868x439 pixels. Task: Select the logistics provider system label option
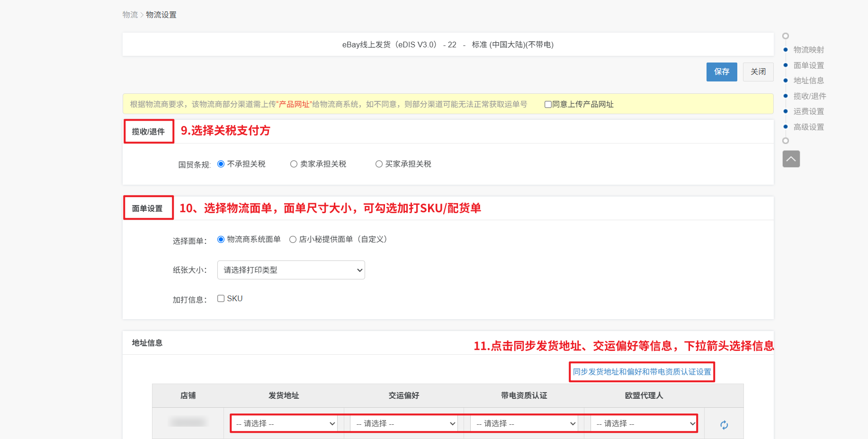221,240
